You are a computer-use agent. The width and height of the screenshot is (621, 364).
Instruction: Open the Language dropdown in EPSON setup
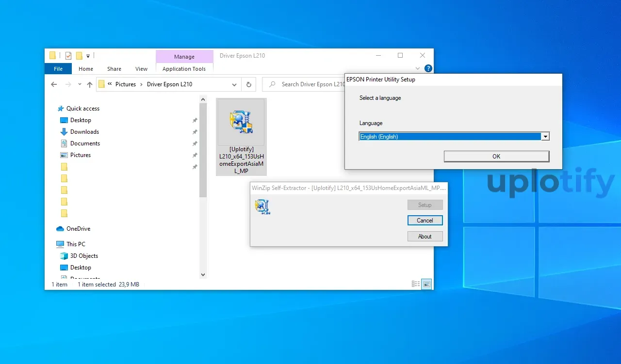545,137
